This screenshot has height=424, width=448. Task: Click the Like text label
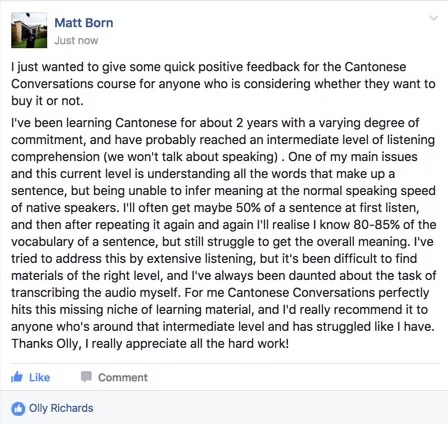coord(39,377)
